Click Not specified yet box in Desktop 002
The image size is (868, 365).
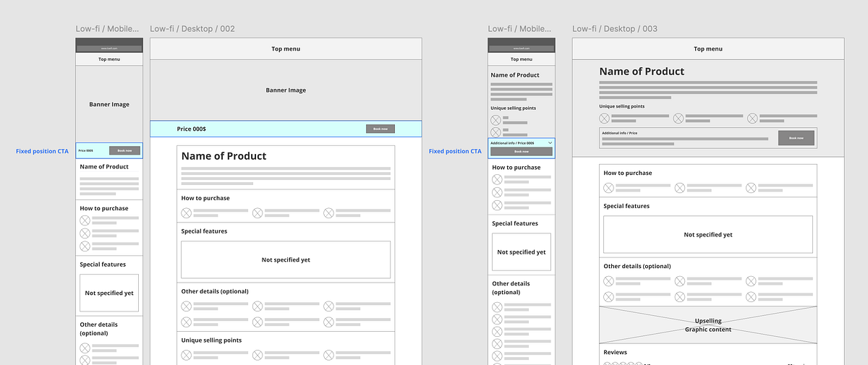pyautogui.click(x=286, y=260)
